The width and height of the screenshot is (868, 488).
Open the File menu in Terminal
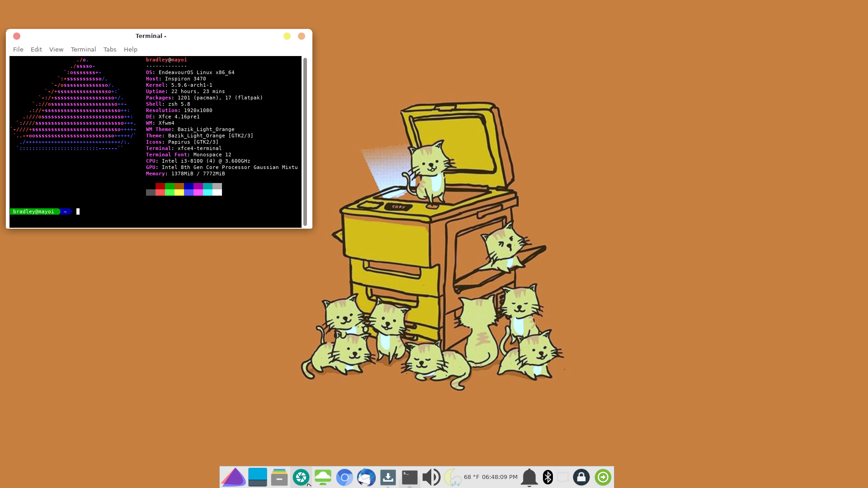18,49
